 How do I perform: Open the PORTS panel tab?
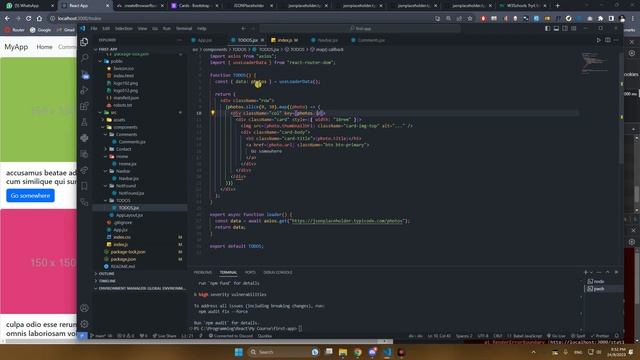pyautogui.click(x=250, y=272)
